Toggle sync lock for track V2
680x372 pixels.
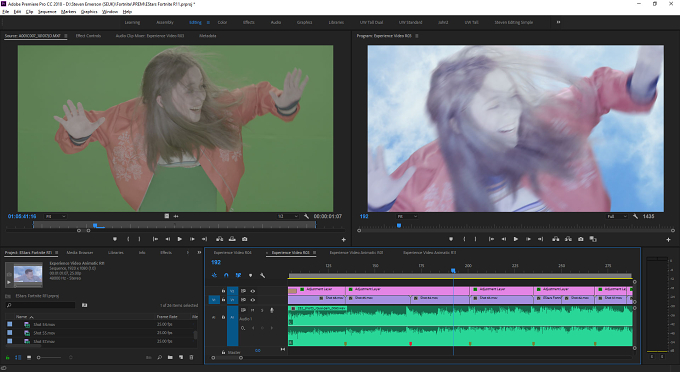coord(243,291)
